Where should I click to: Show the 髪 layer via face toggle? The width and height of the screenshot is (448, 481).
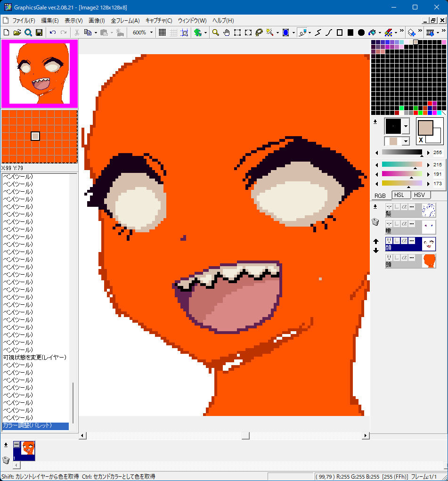389,207
